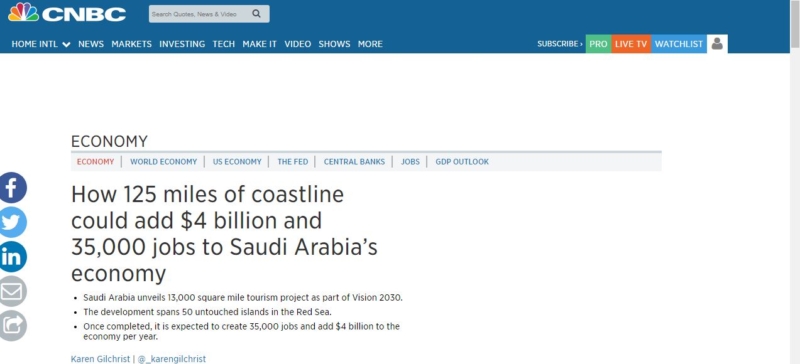The height and width of the screenshot is (364, 800).
Task: Share article via email icon
Action: (x=12, y=291)
